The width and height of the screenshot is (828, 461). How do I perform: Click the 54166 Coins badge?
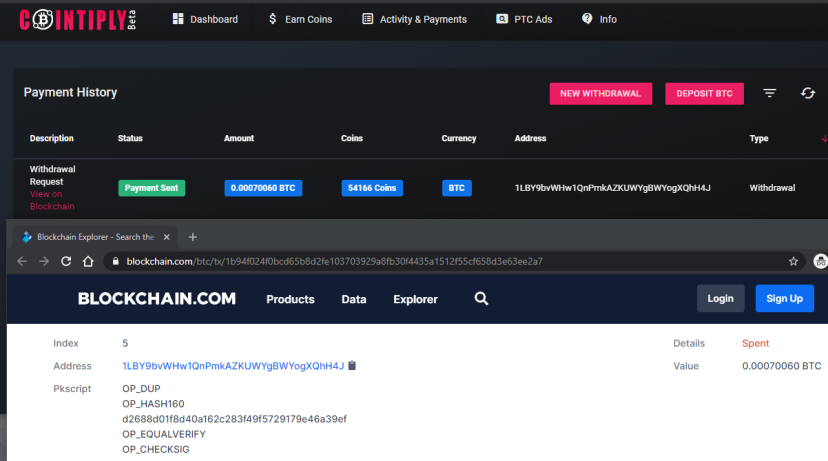(372, 188)
